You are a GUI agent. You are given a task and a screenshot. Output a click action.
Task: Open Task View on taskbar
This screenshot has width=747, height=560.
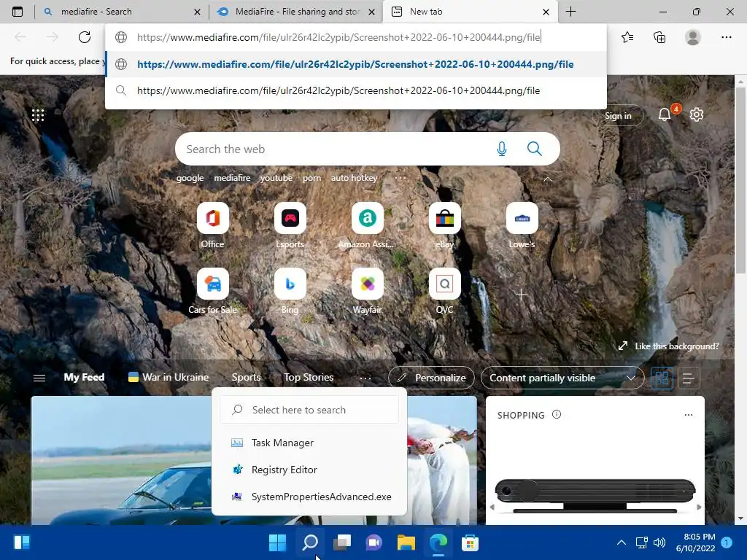point(342,542)
